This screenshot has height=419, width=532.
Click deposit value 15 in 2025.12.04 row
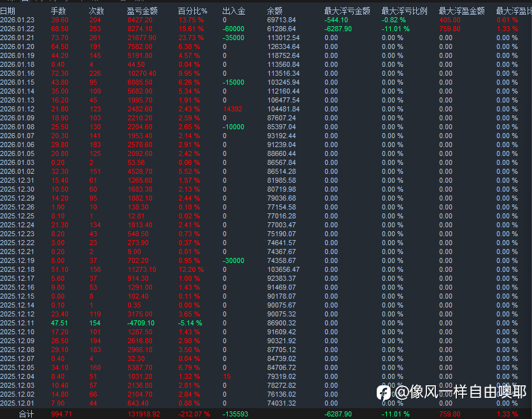pos(227,376)
